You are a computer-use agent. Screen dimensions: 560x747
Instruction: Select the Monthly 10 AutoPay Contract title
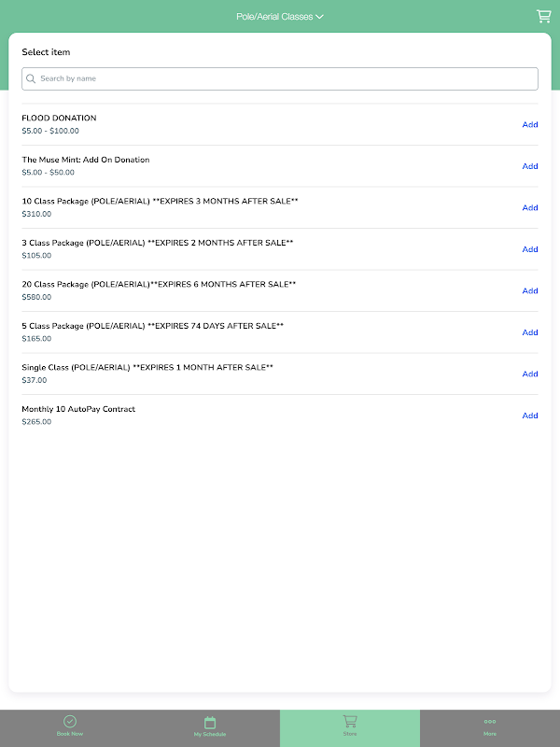point(78,409)
